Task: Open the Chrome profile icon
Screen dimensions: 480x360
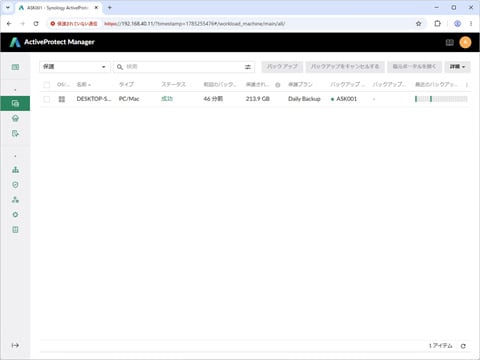Action: pos(458,24)
